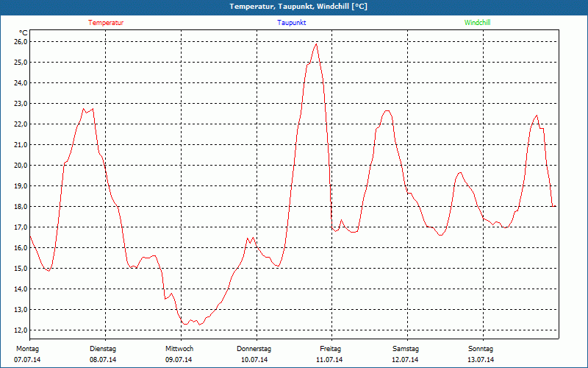Click the Dienstag day label
This screenshot has width=588, height=368.
tap(103, 349)
